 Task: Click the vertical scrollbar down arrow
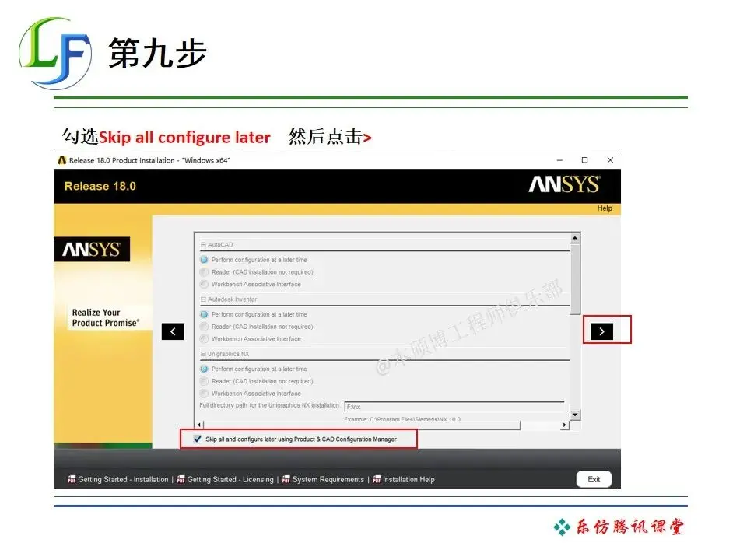click(575, 415)
